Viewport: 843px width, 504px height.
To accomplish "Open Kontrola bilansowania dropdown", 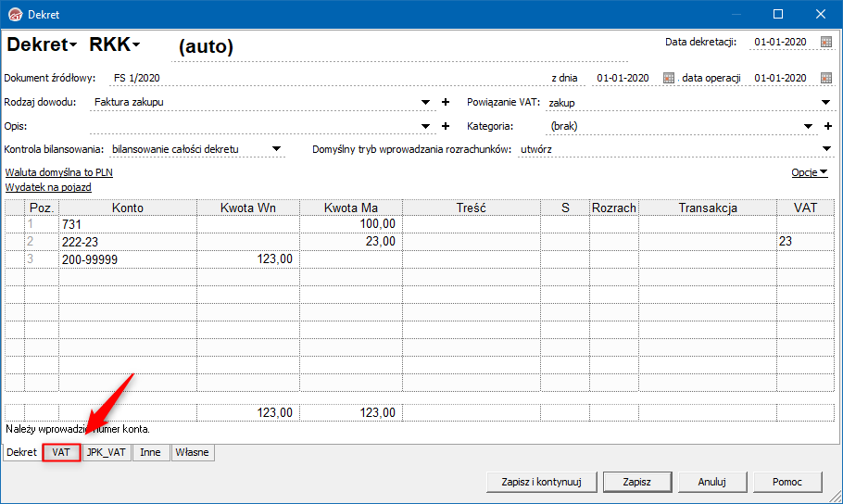I will 276,149.
